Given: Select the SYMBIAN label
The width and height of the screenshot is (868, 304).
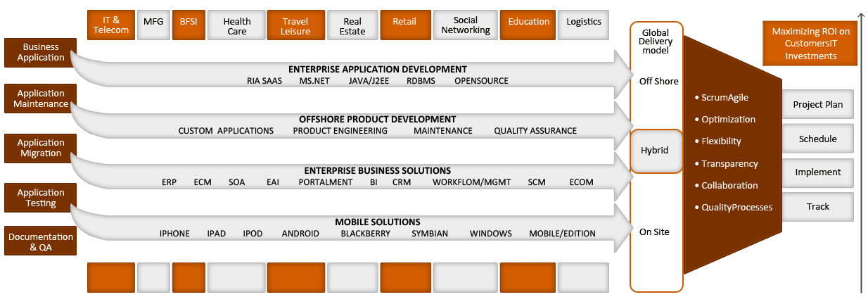Looking at the screenshot, I should coord(430,234).
